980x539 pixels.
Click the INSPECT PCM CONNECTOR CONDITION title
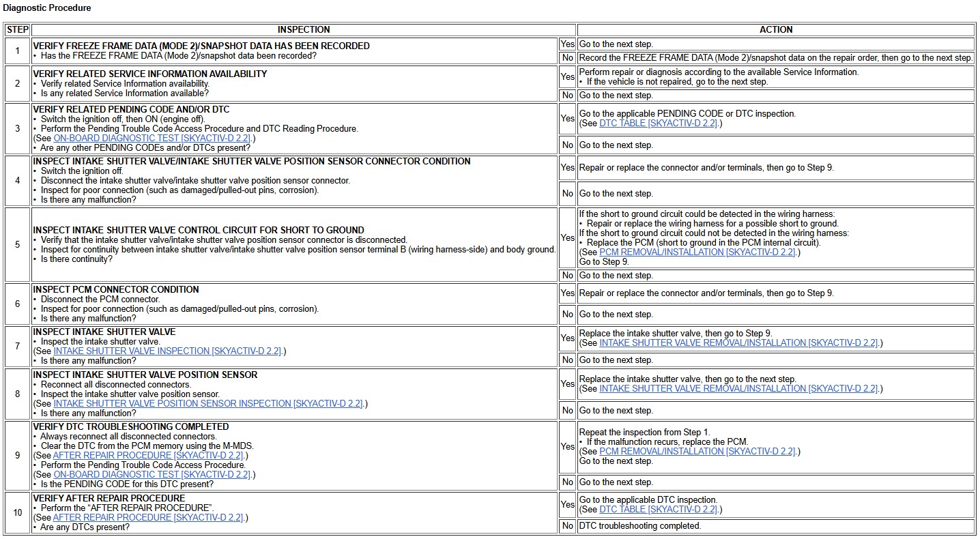116,289
